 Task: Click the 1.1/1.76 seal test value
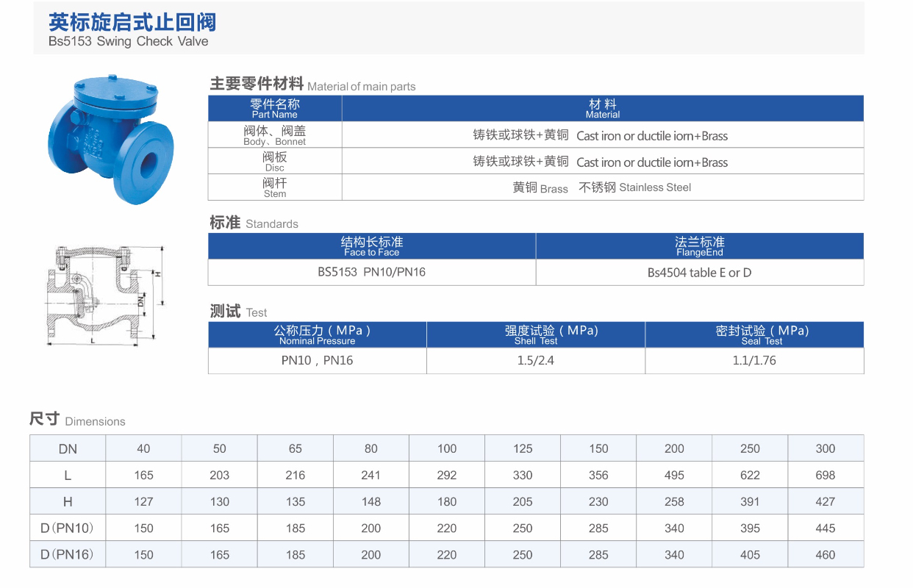[x=754, y=360]
